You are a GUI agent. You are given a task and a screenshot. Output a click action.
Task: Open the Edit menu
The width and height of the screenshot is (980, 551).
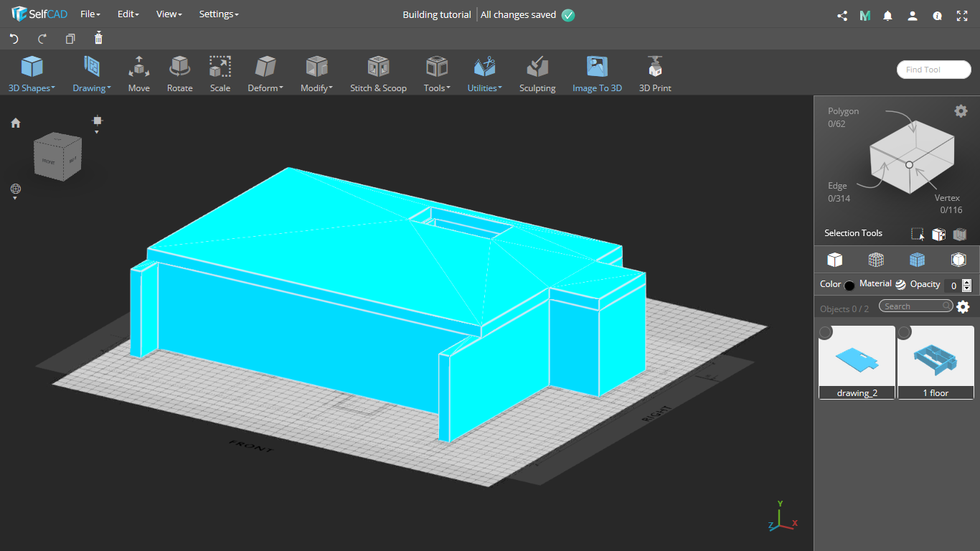tap(128, 14)
